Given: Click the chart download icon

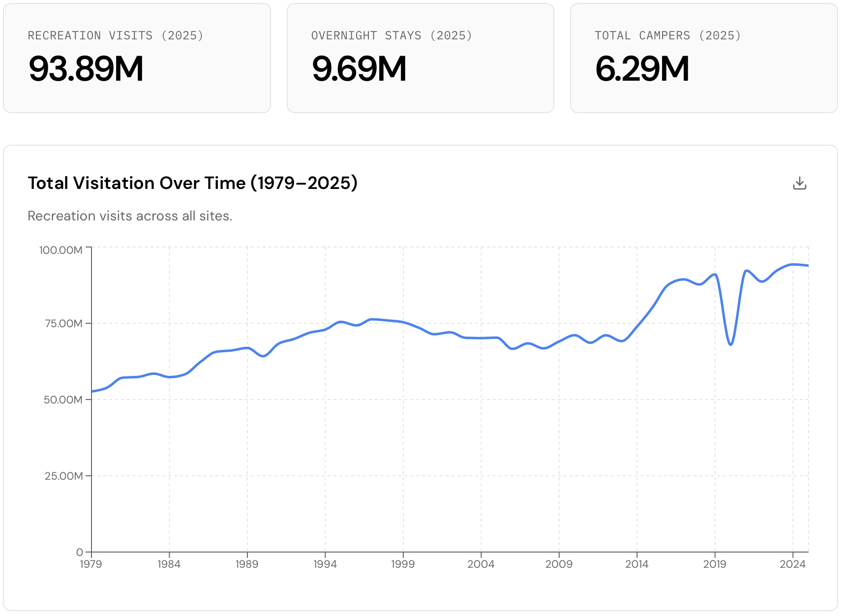Looking at the screenshot, I should point(800,183).
